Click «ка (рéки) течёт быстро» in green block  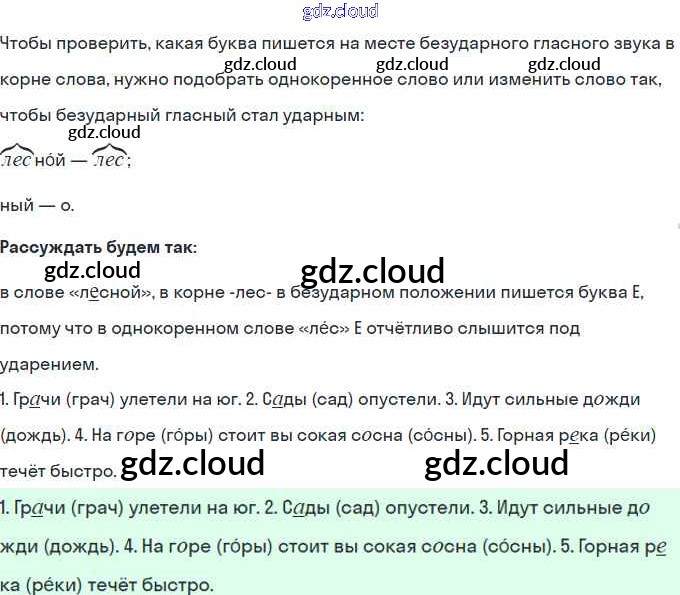coord(107,583)
